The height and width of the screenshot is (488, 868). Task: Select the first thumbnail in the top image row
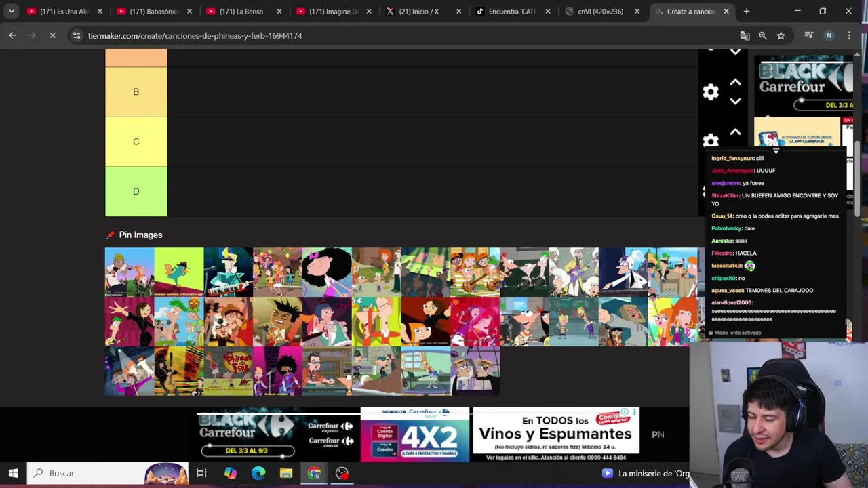(x=129, y=272)
